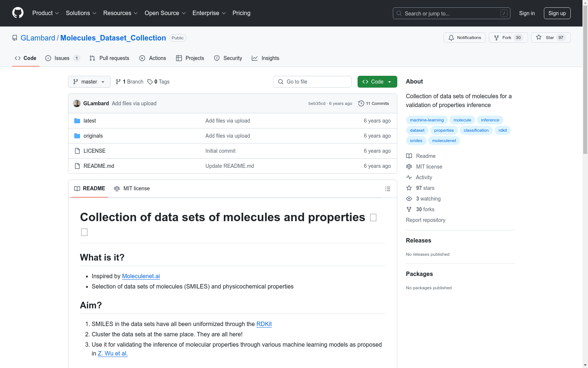
Task: Expand the Solutions menu
Action: click(x=81, y=13)
